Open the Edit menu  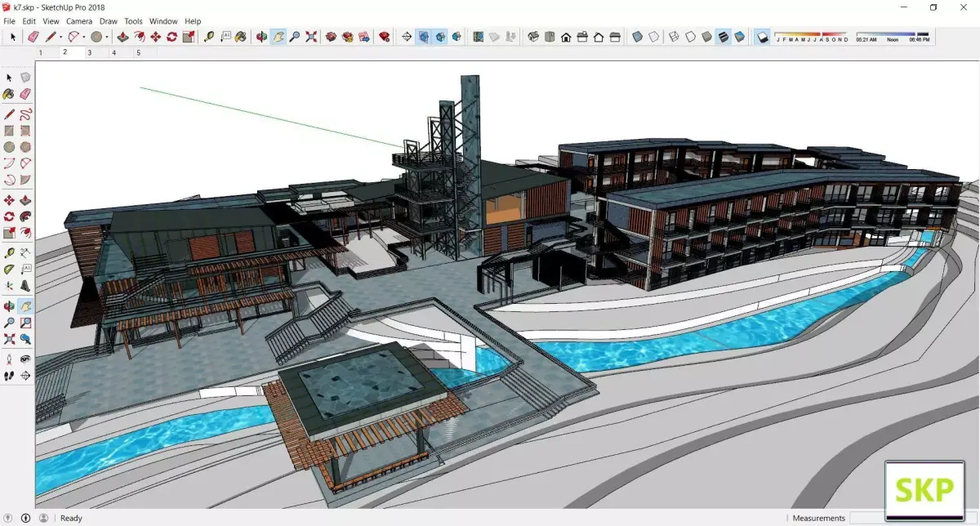29,21
